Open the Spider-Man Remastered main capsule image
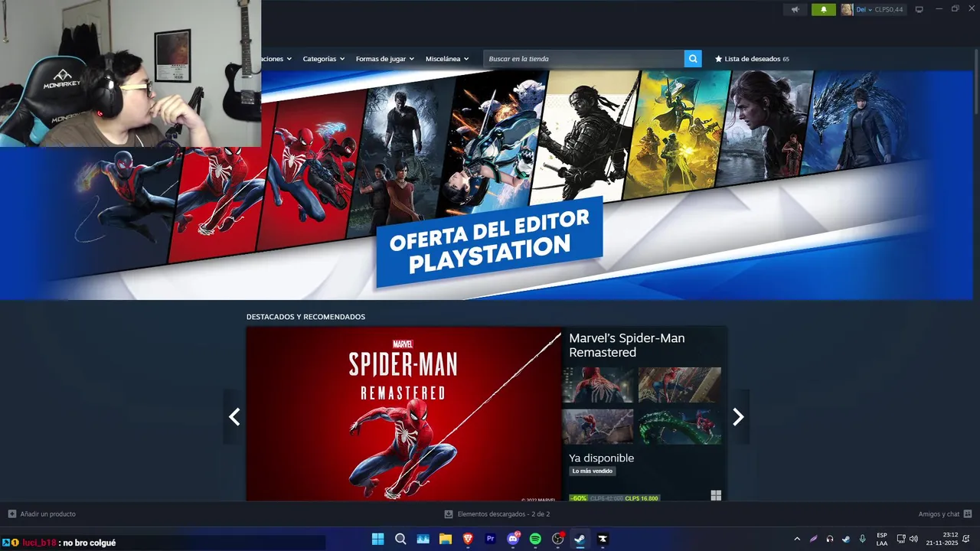 403,414
